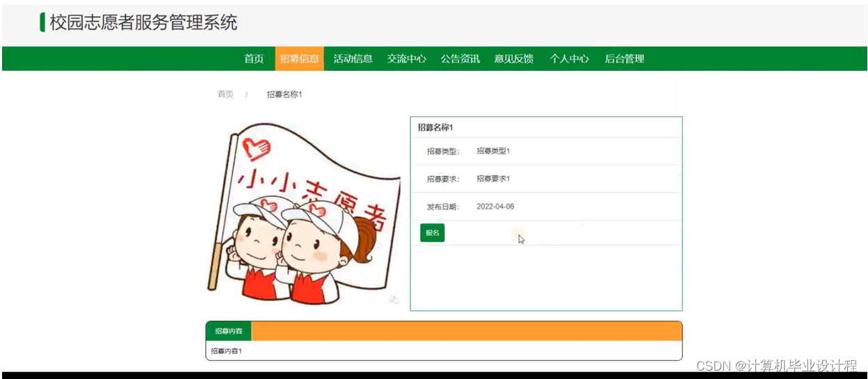Open 交流中心 from the navigation bar
The image size is (868, 379).
pos(406,59)
